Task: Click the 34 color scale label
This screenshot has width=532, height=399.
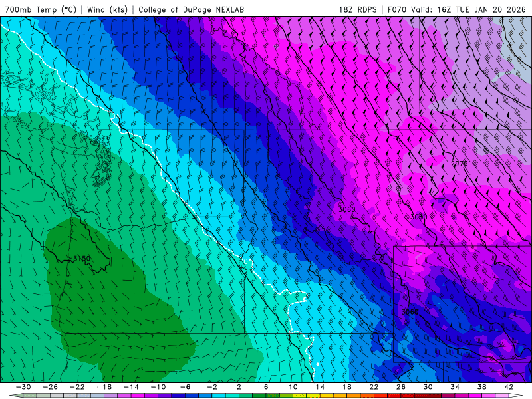Action: click(455, 387)
